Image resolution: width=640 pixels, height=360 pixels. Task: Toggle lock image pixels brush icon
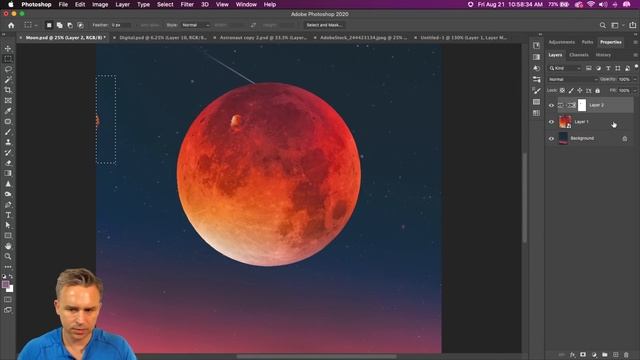click(571, 90)
